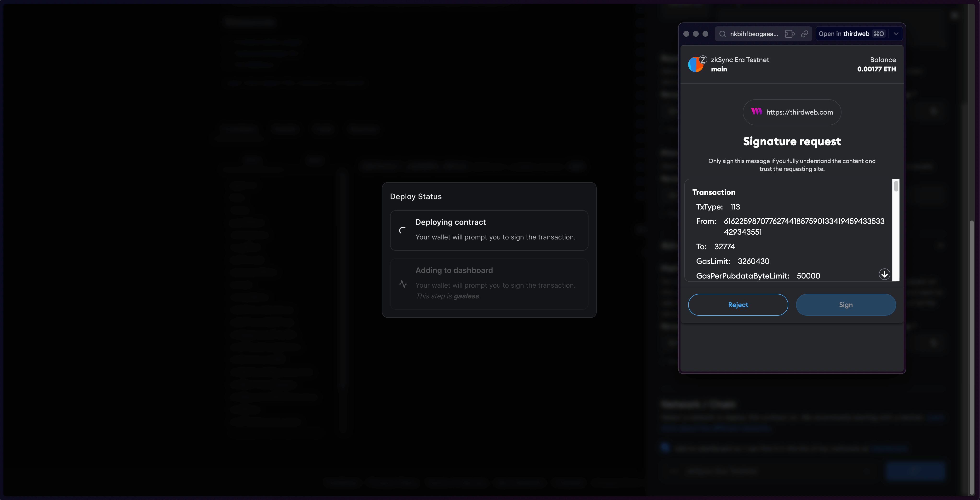
Task: Click the puzzle-piece extension icon in the search bar
Action: click(x=790, y=34)
